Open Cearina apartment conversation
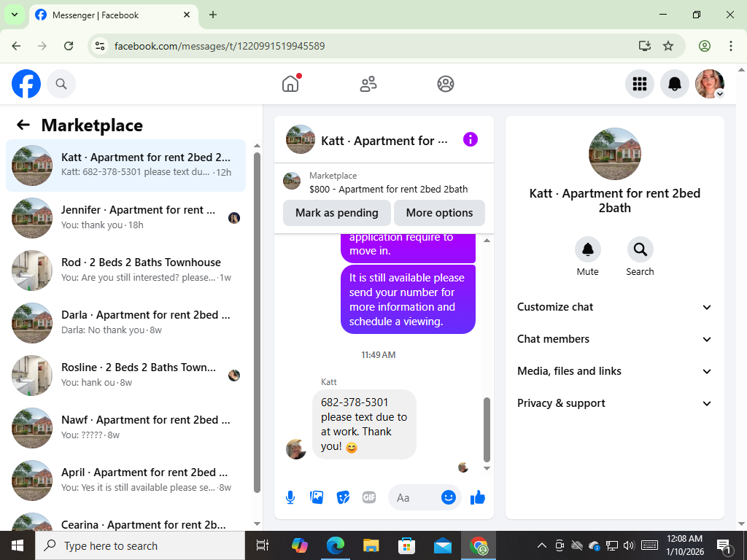This screenshot has height=560, width=747. [125, 521]
